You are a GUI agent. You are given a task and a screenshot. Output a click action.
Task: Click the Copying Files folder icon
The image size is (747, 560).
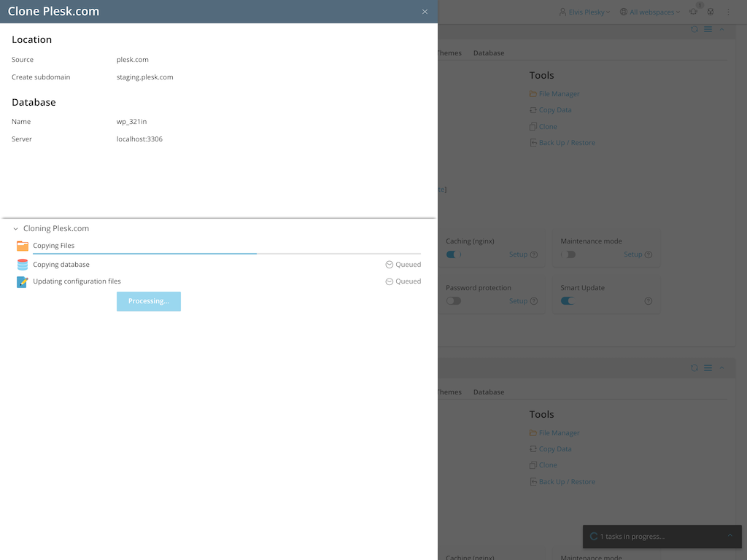23,246
